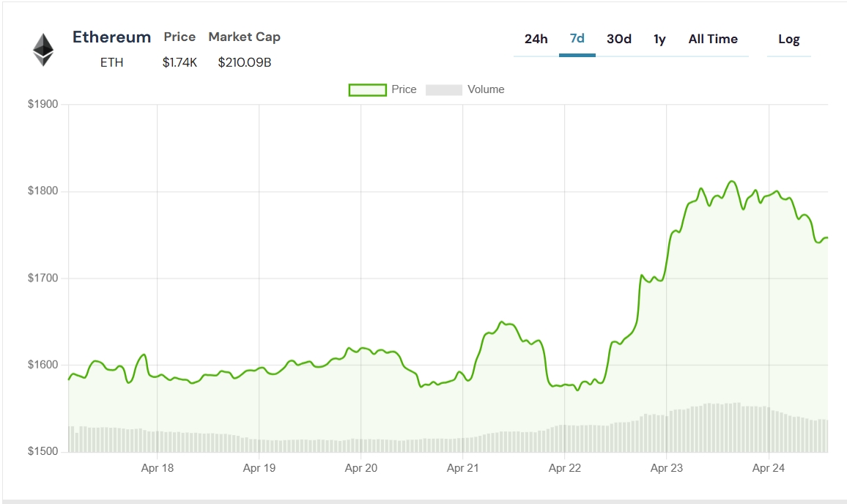Click the Apr 24 date label

point(769,468)
